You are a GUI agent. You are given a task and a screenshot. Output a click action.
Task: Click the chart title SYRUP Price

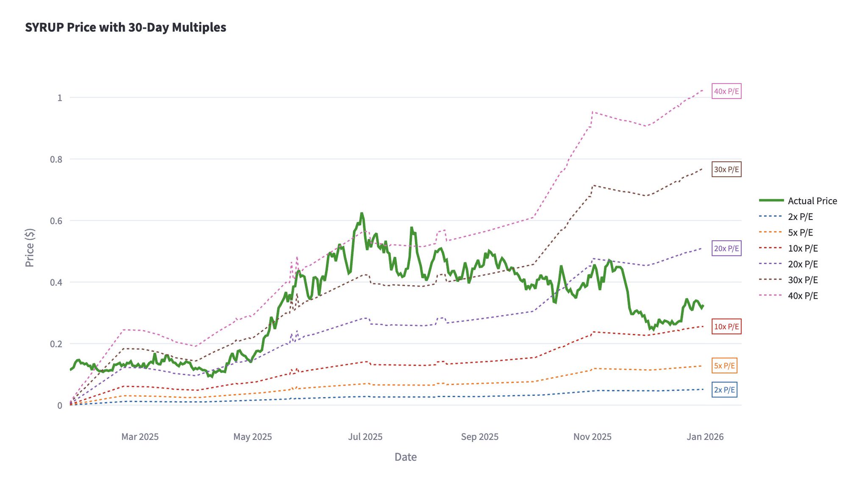click(x=125, y=27)
